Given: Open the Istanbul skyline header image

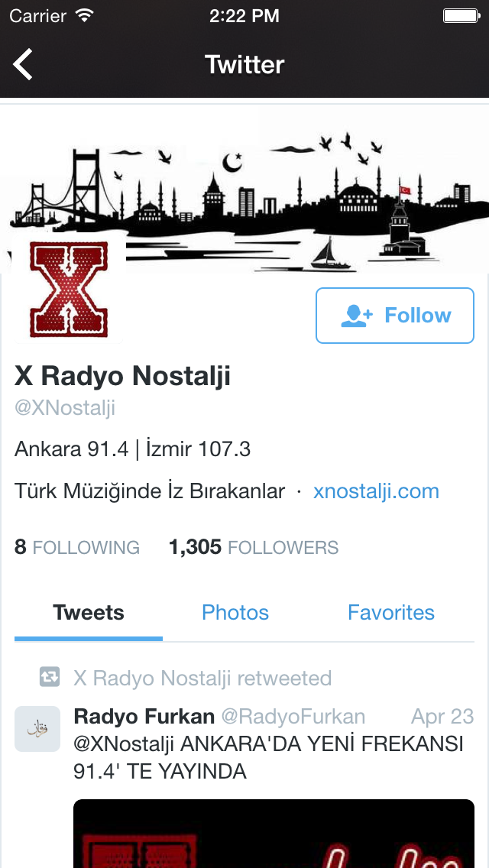Looking at the screenshot, I should [244, 188].
